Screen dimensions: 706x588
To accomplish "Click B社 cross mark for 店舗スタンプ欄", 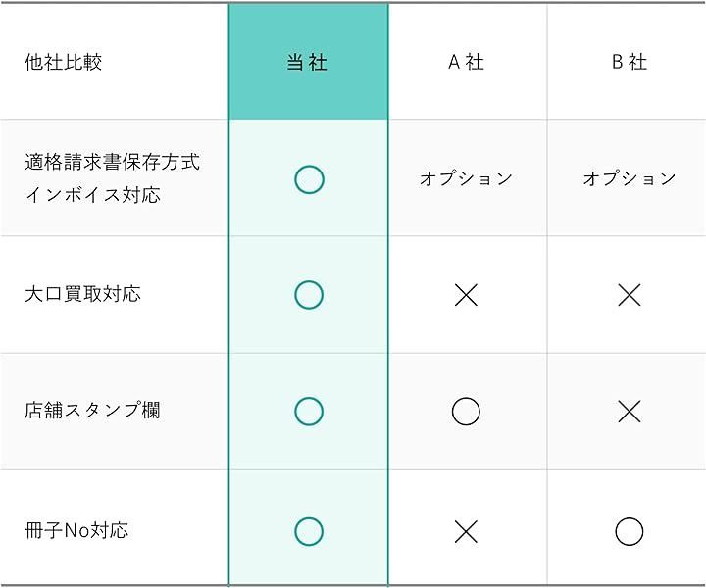I will (x=629, y=412).
